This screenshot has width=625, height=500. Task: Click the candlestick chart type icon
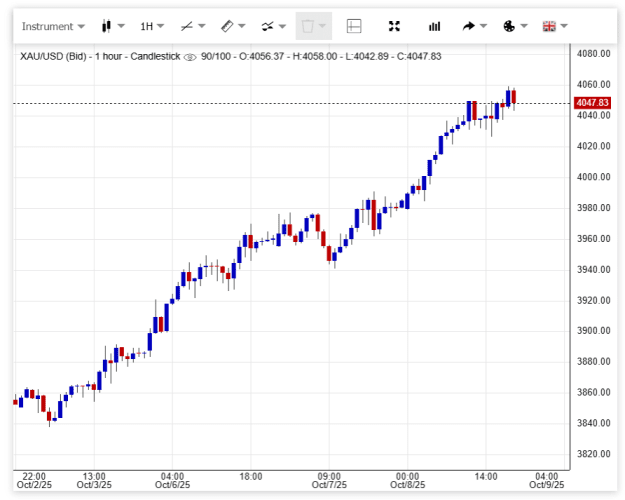[106, 26]
